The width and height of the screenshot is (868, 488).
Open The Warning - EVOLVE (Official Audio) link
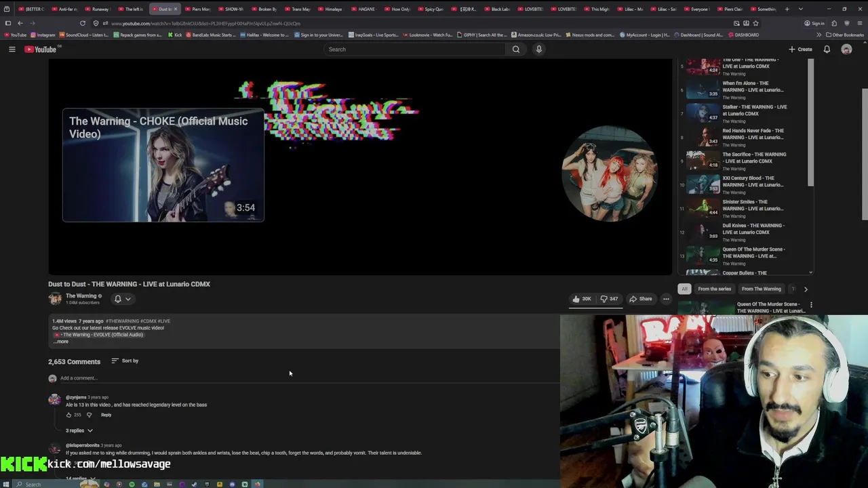click(98, 335)
